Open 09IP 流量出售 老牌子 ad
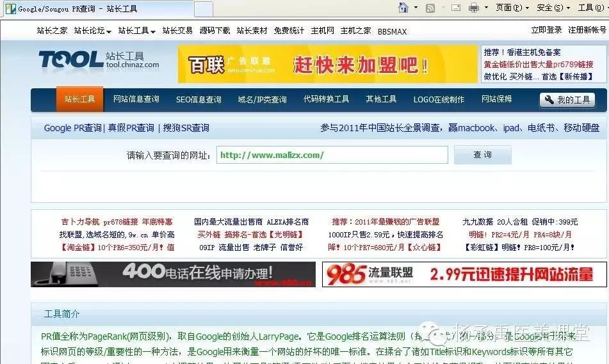The width and height of the screenshot is (609, 364). click(x=251, y=247)
